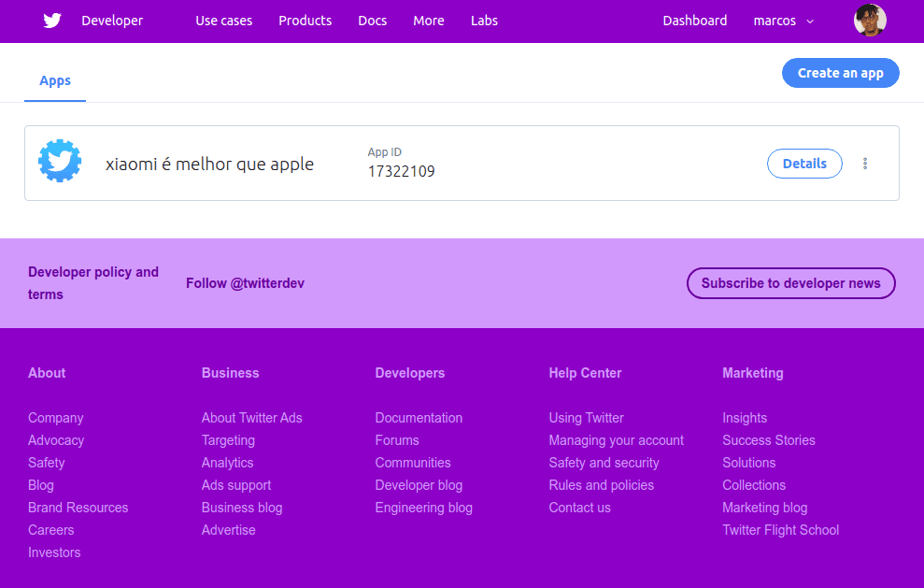Click the Create an app button
This screenshot has height=588, width=924.
click(840, 73)
